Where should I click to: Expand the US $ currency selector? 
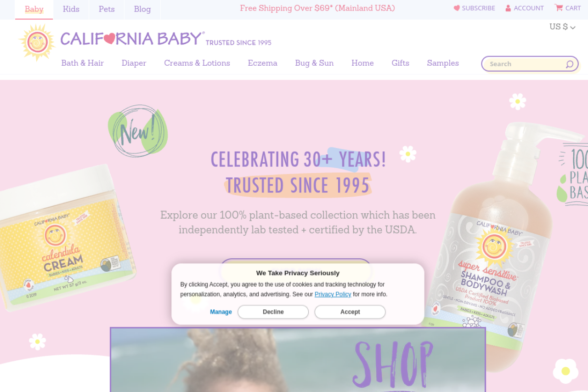562,27
